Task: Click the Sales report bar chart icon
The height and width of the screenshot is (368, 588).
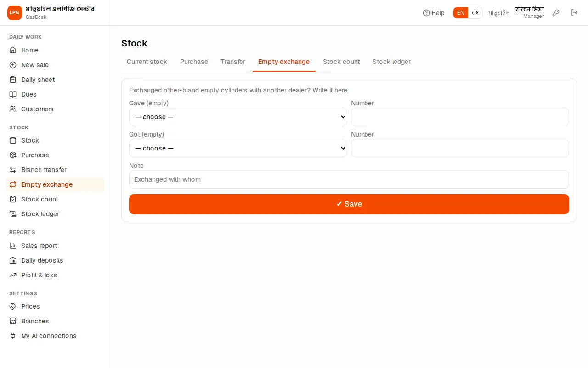Action: pyautogui.click(x=13, y=246)
